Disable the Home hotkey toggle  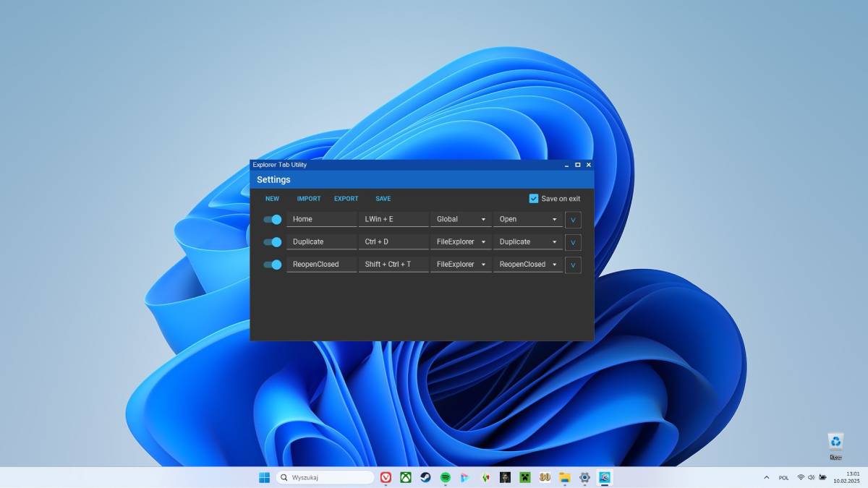click(273, 220)
